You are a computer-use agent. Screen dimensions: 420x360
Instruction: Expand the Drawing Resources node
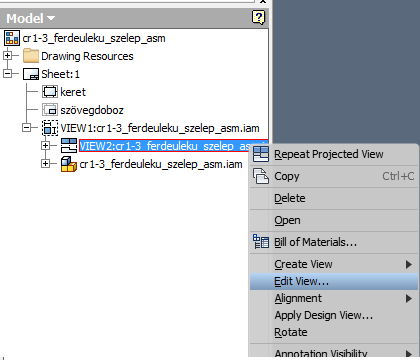coord(7,55)
